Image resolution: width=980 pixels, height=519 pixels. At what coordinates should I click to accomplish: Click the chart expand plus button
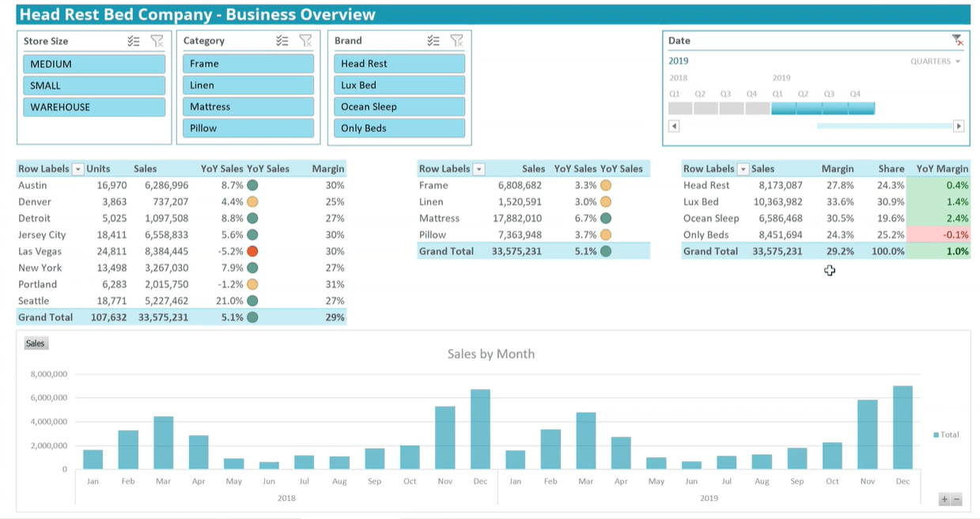point(944,499)
